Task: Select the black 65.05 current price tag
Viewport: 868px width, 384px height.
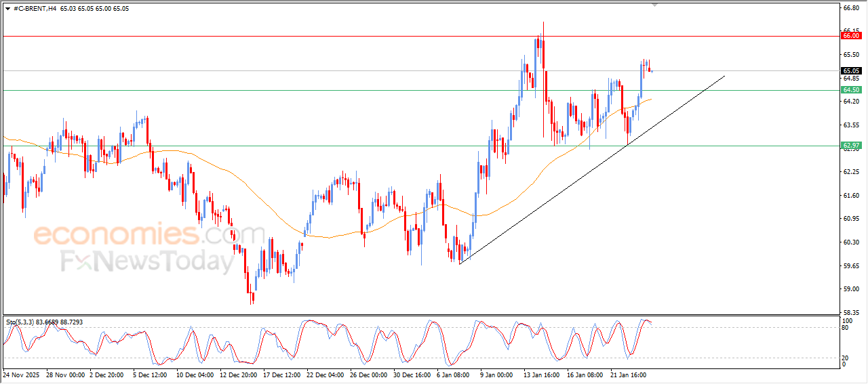Action: click(851, 70)
